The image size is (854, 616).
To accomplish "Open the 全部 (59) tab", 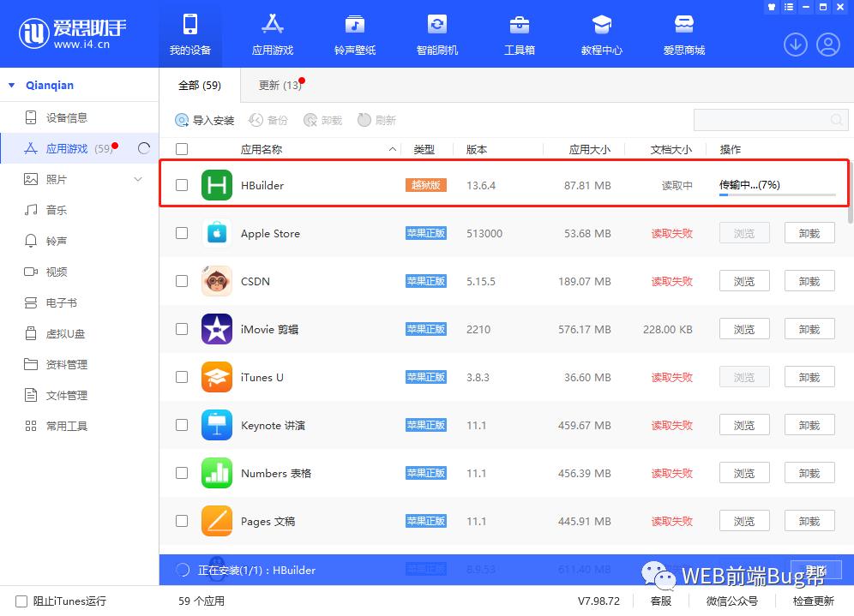I will coord(201,85).
